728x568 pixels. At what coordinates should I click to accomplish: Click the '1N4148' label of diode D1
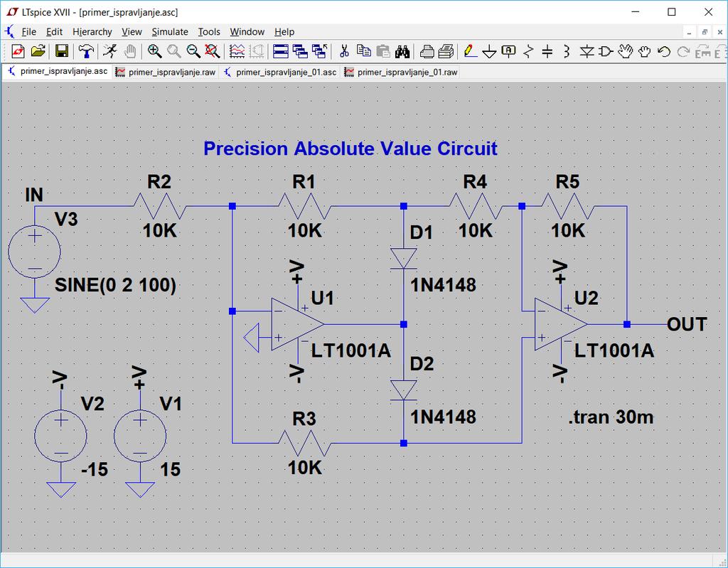[x=443, y=284]
